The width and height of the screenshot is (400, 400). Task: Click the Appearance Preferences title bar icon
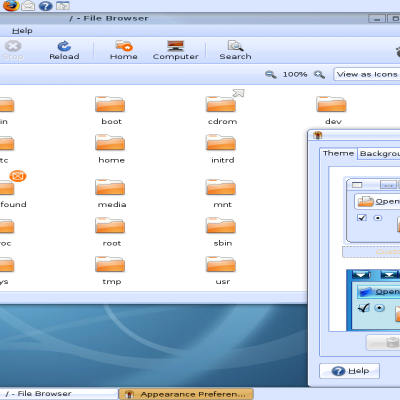pyautogui.click(x=317, y=135)
